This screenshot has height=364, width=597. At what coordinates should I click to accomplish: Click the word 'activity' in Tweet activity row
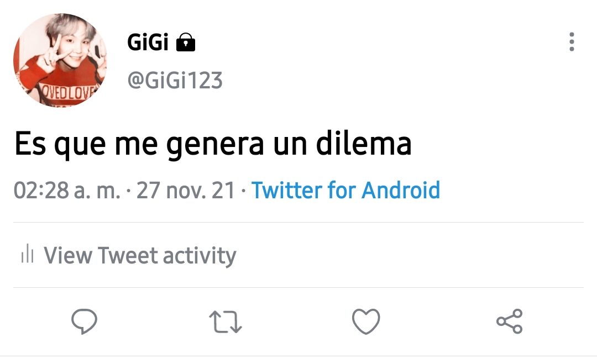tap(200, 256)
